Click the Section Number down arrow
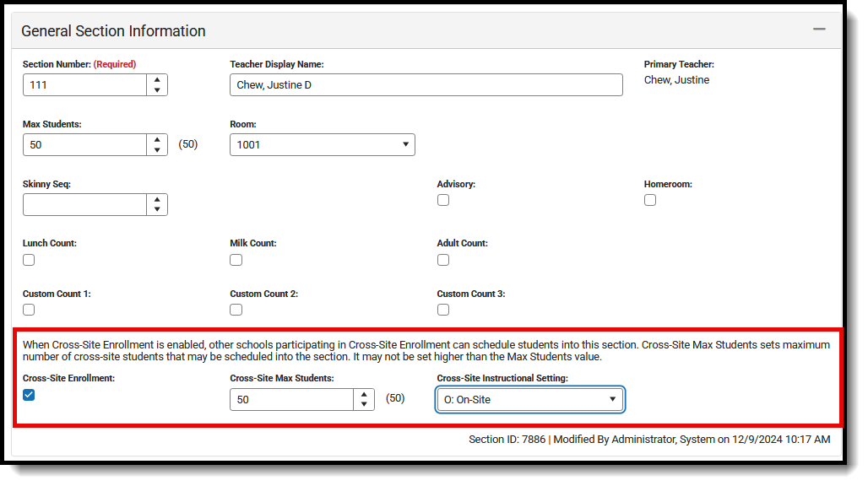The image size is (868, 486). click(x=157, y=89)
